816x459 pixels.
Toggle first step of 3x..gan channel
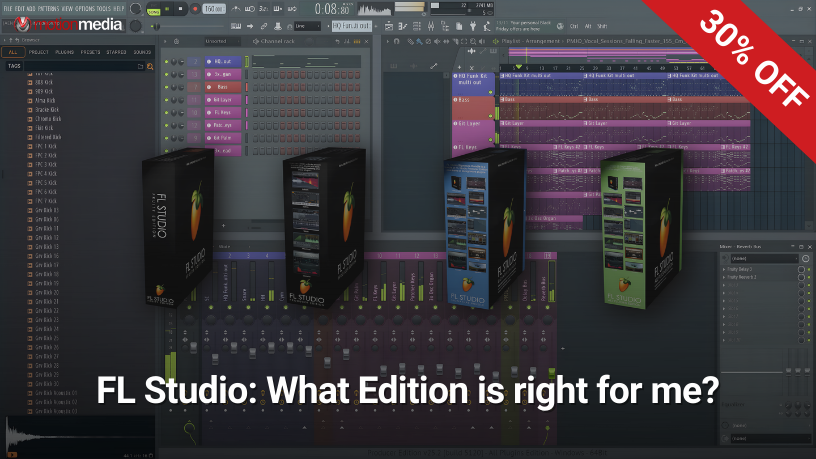click(x=256, y=74)
